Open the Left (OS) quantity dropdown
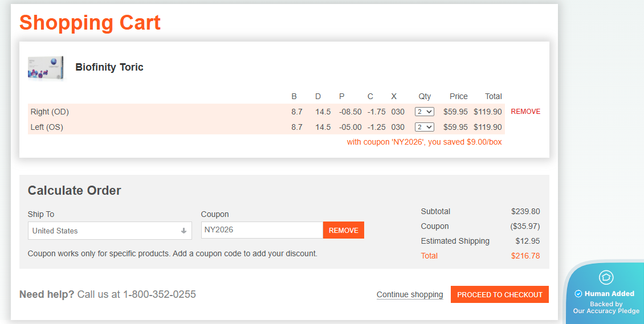The image size is (644, 324). tap(425, 127)
